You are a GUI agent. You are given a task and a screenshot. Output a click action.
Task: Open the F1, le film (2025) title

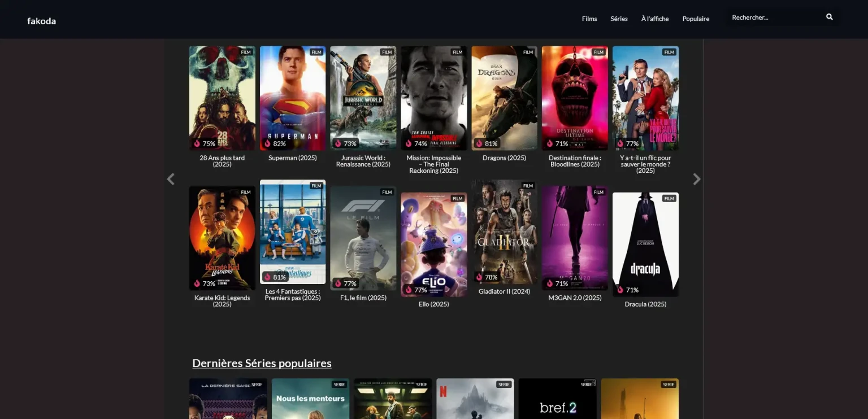coord(363,298)
